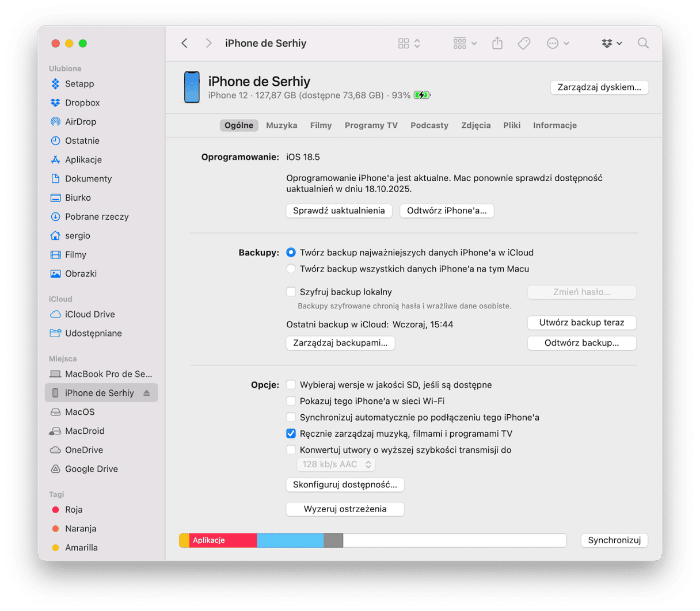
Task: Click Utwórz backup teraz button
Action: 581,323
